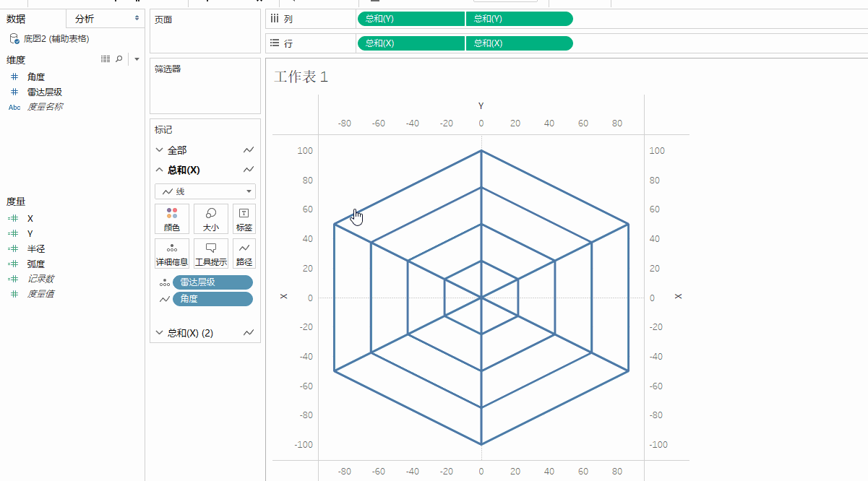Select the 半径 measure
Viewport: 868px width, 481px height.
36,248
